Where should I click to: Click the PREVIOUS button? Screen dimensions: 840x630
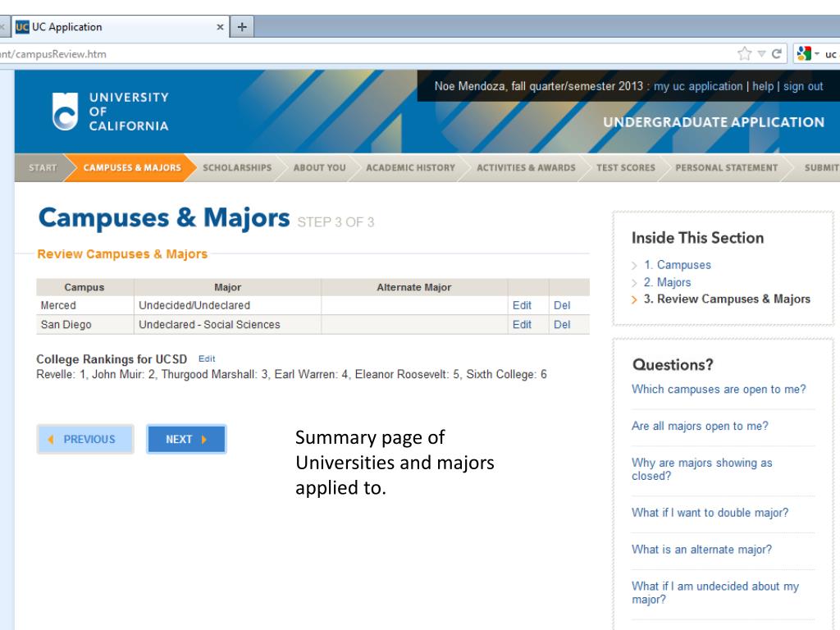pyautogui.click(x=85, y=440)
